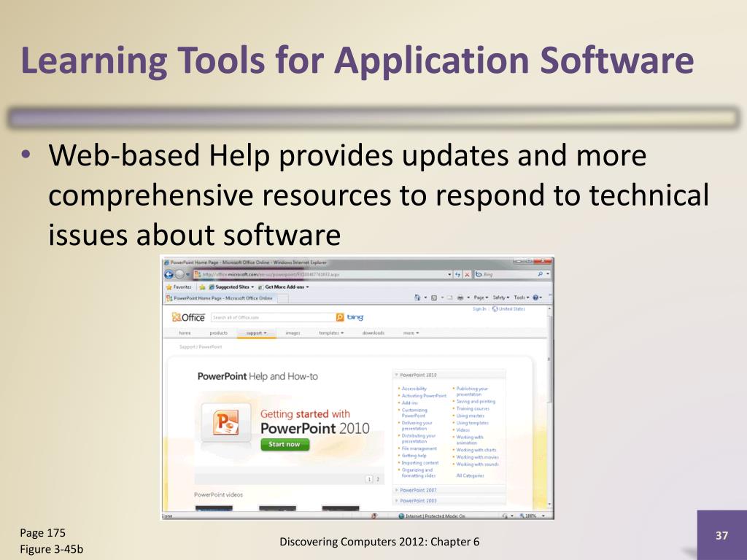Open the recent pages dropdown beside Forward
747x560 pixels.
[187, 275]
